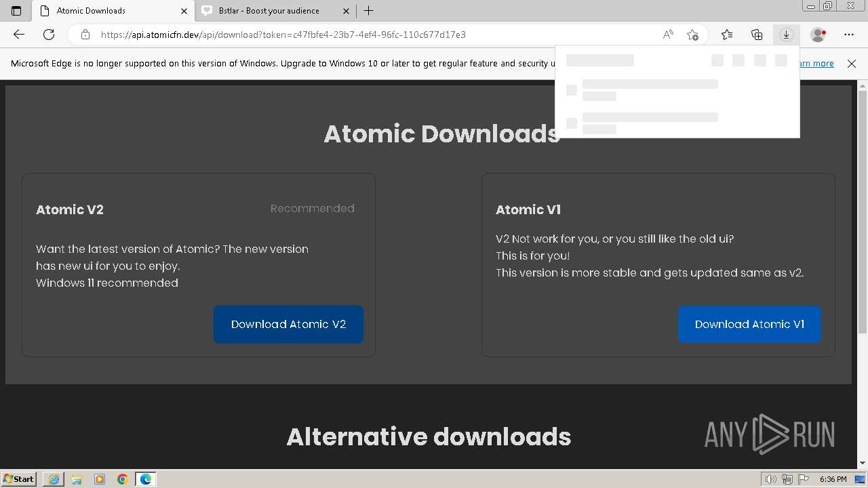
Task: Click the address bar URL
Action: (283, 35)
